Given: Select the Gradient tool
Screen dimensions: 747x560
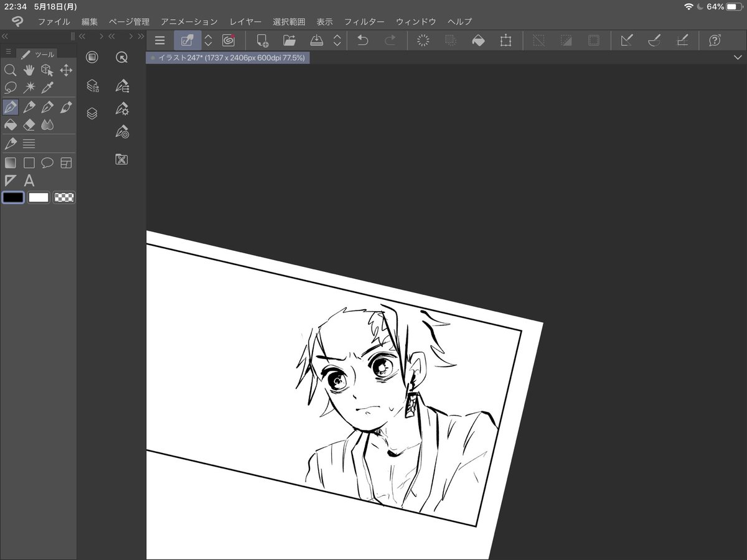Looking at the screenshot, I should (x=10, y=163).
